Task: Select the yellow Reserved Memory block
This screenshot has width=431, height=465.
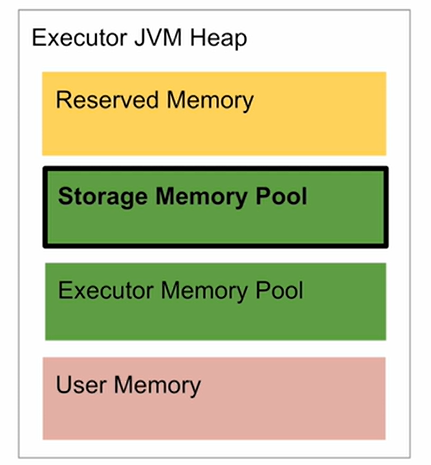Action: pos(214,113)
